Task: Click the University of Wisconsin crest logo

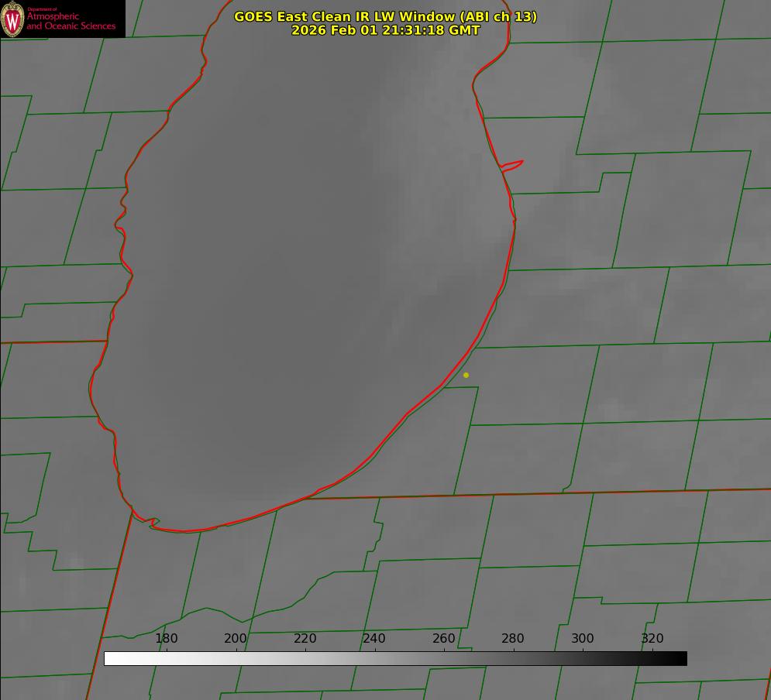Action: tap(12, 19)
